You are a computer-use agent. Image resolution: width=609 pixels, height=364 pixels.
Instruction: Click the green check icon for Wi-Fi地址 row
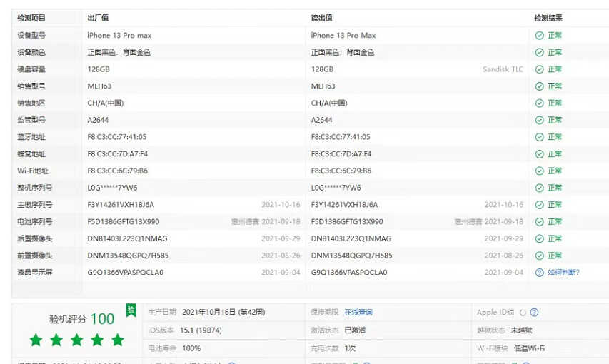540,171
